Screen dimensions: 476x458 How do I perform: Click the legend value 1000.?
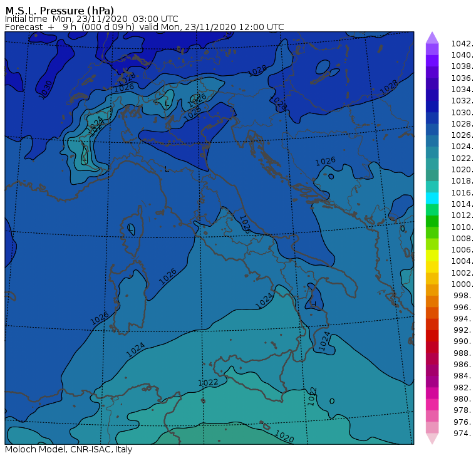462,284
